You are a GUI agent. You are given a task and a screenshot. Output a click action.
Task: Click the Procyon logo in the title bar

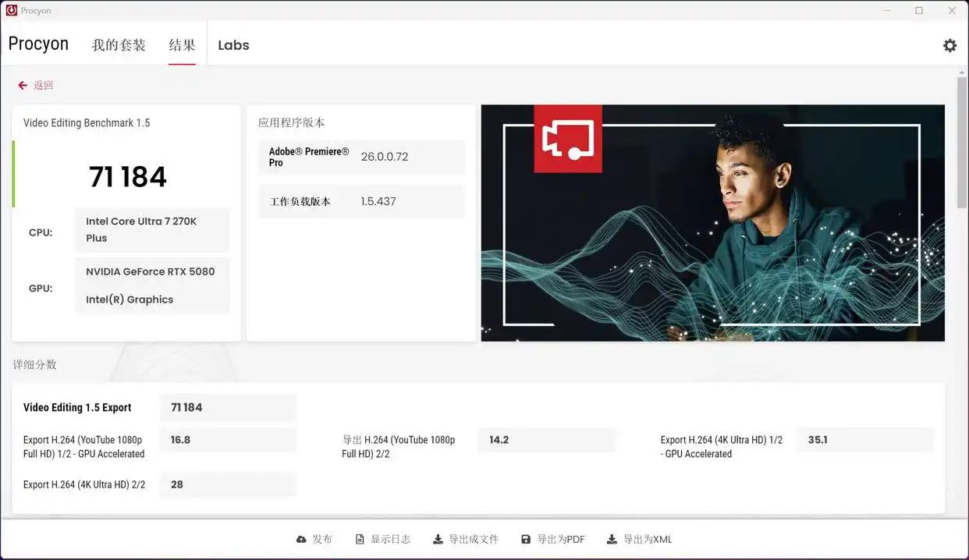pyautogui.click(x=10, y=10)
